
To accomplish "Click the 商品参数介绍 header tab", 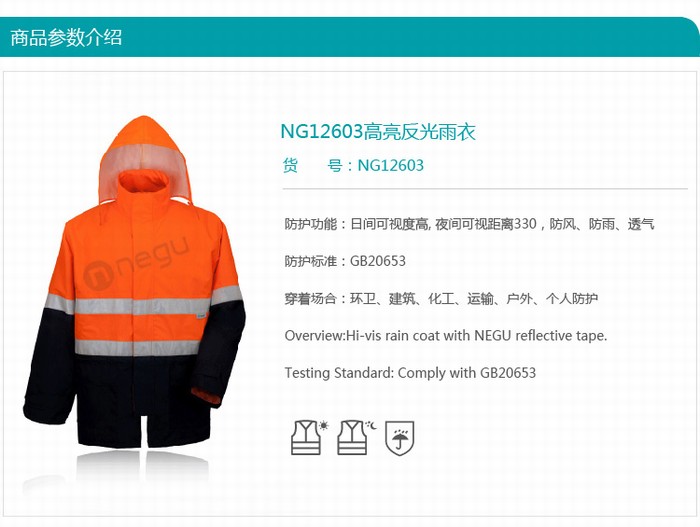I will click(x=66, y=38).
